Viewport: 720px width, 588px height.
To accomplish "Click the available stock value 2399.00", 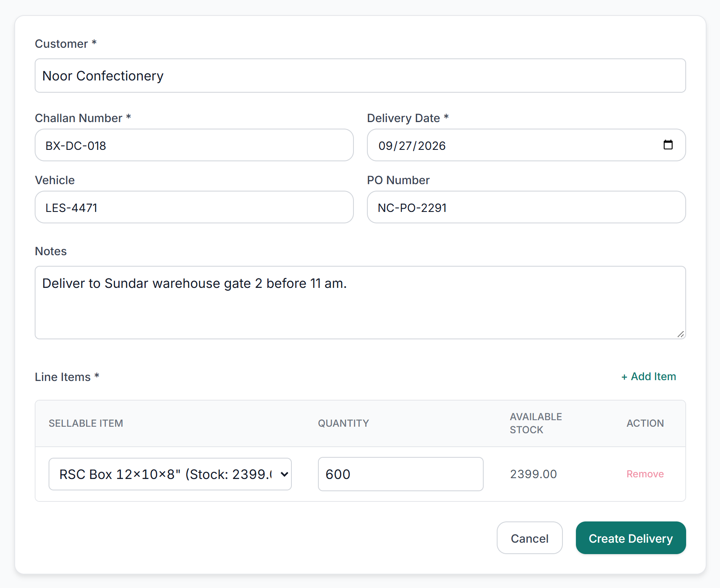I will pos(533,474).
